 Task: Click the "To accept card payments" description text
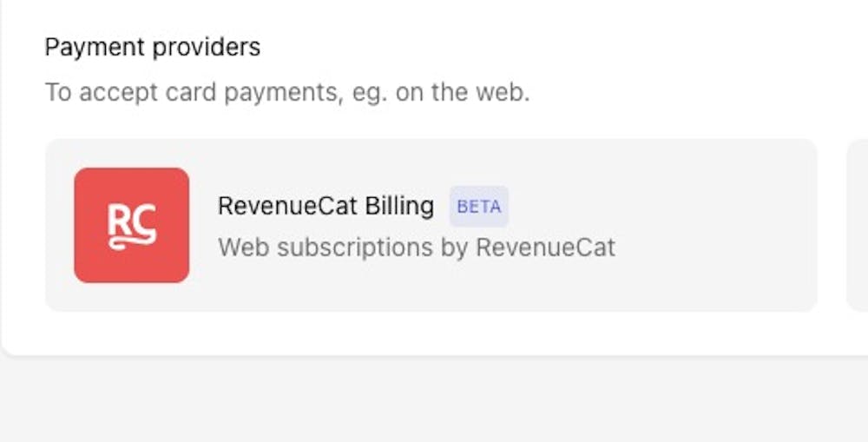click(x=286, y=92)
